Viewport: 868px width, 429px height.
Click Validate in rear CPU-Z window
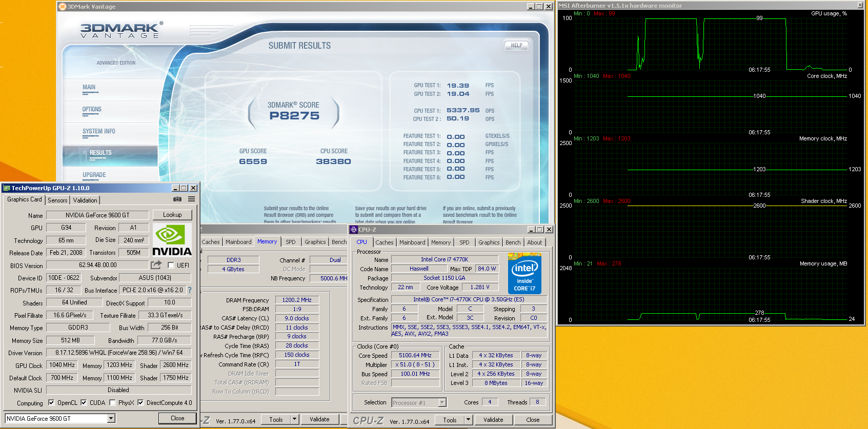[319, 419]
